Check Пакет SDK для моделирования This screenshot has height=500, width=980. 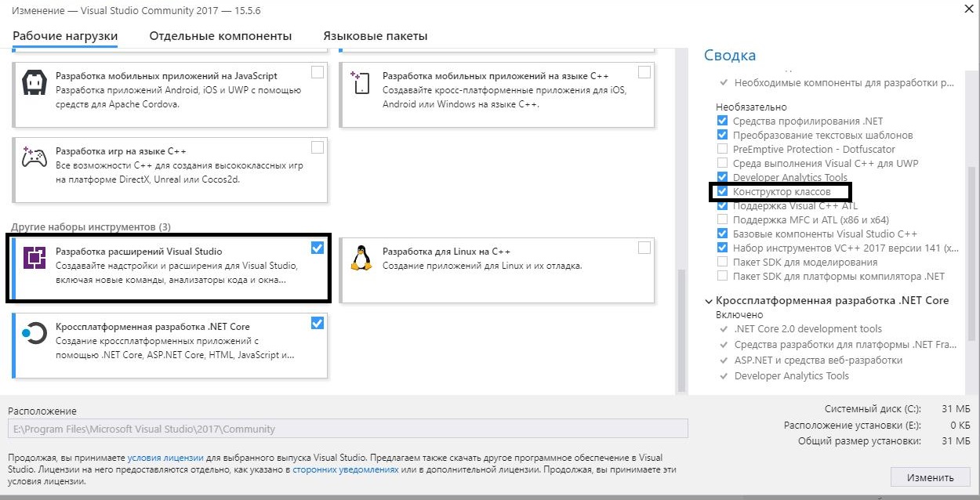(x=722, y=262)
